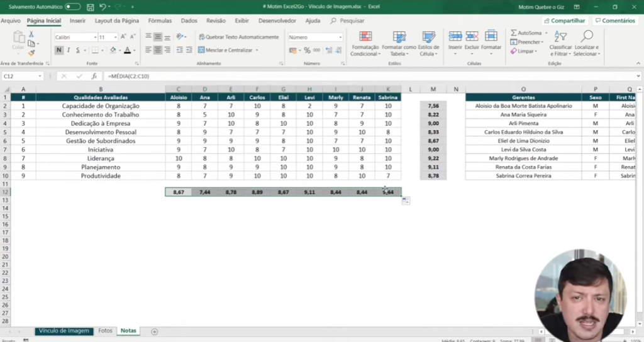Apply underline formatting with the S icon
The width and height of the screenshot is (644, 342).
click(x=77, y=50)
